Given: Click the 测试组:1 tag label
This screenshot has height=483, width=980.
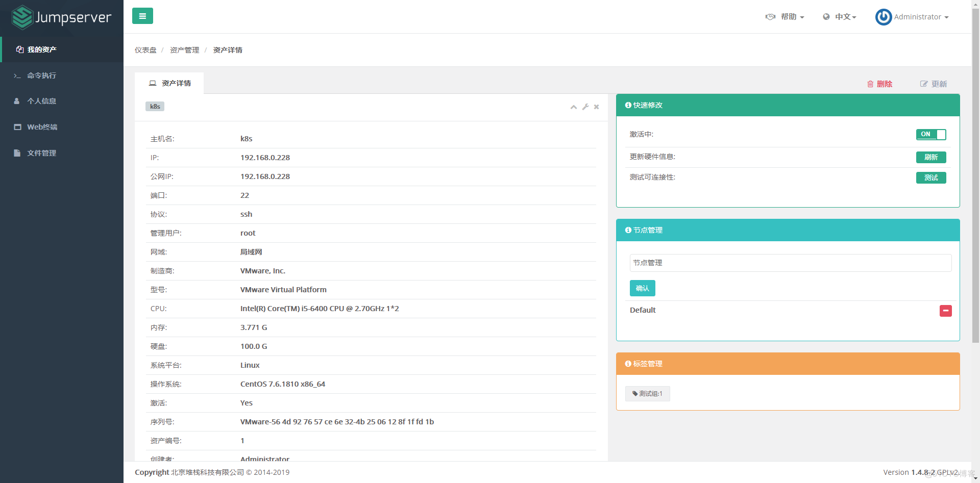Looking at the screenshot, I should click(x=648, y=394).
